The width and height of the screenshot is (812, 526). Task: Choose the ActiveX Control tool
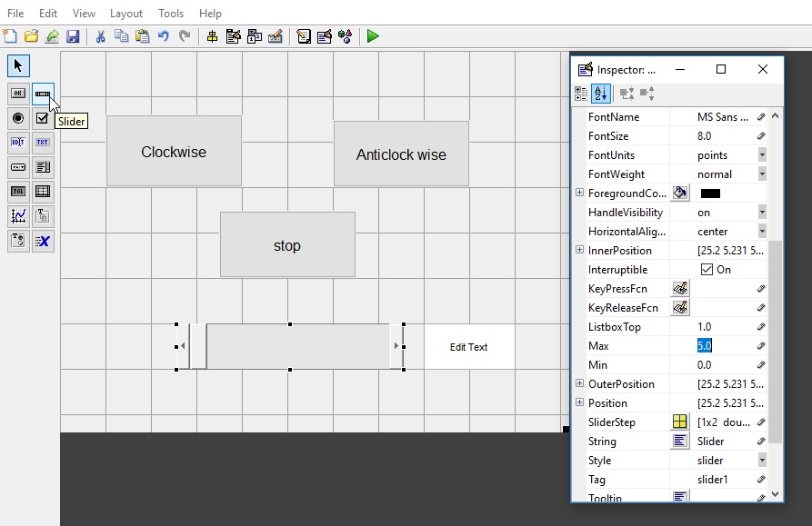[43, 241]
